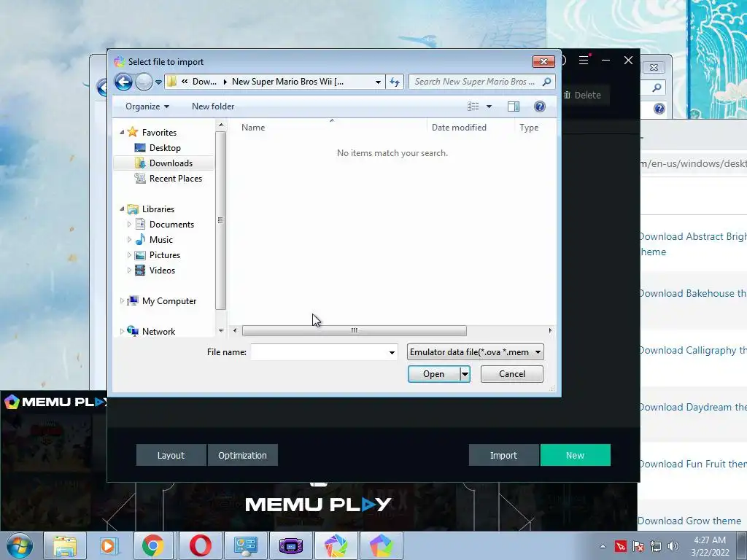This screenshot has height=560, width=747.
Task: Expand the Videos library
Action: tap(129, 270)
